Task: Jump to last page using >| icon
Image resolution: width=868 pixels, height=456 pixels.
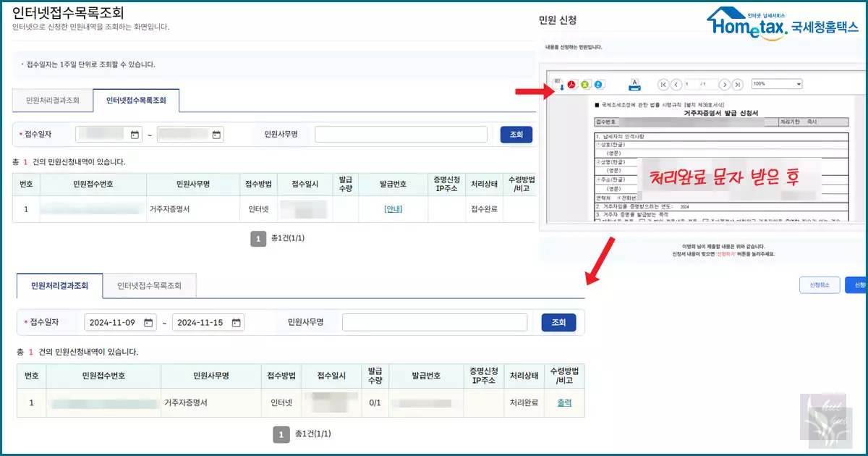Action: pos(738,85)
